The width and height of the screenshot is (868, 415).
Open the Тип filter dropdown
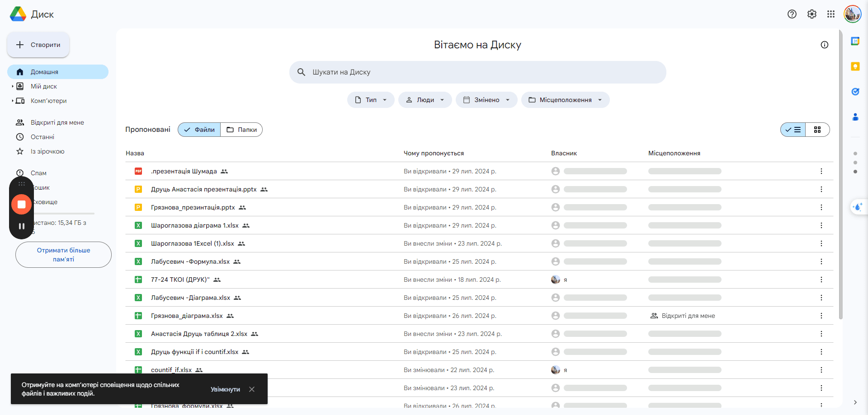click(371, 100)
